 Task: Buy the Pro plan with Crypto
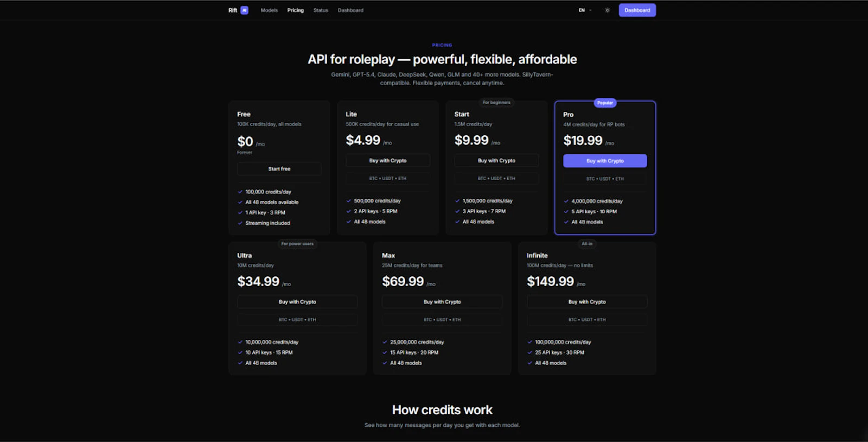tap(605, 161)
